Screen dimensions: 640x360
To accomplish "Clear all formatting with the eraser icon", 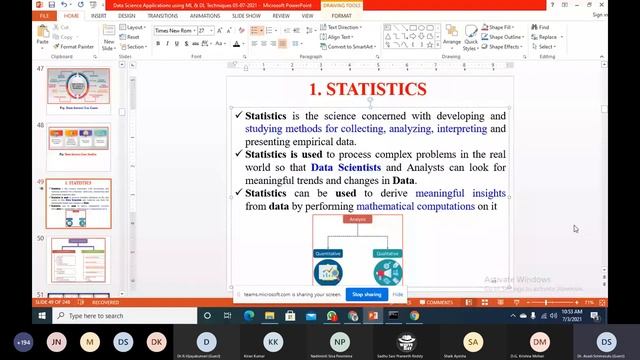I will click(242, 31).
